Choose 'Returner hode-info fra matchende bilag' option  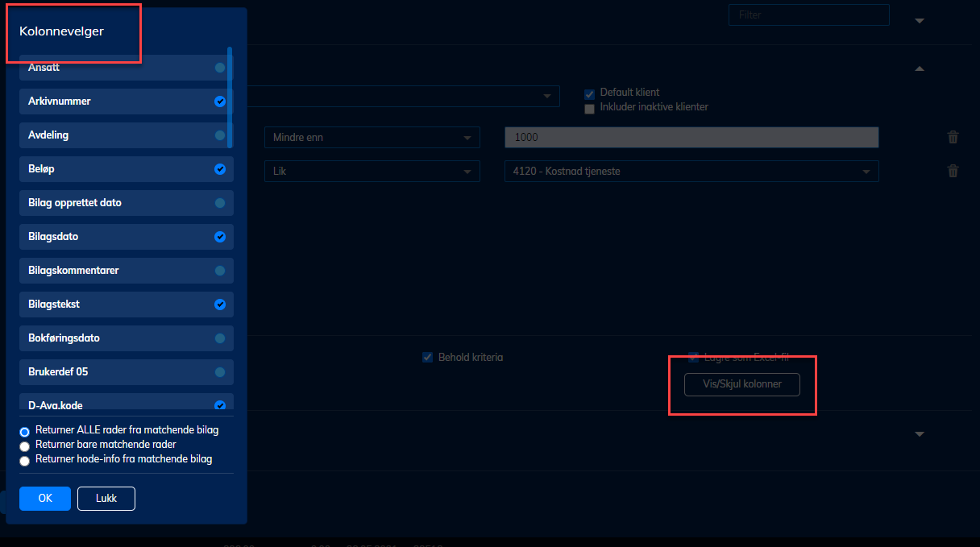(25, 460)
